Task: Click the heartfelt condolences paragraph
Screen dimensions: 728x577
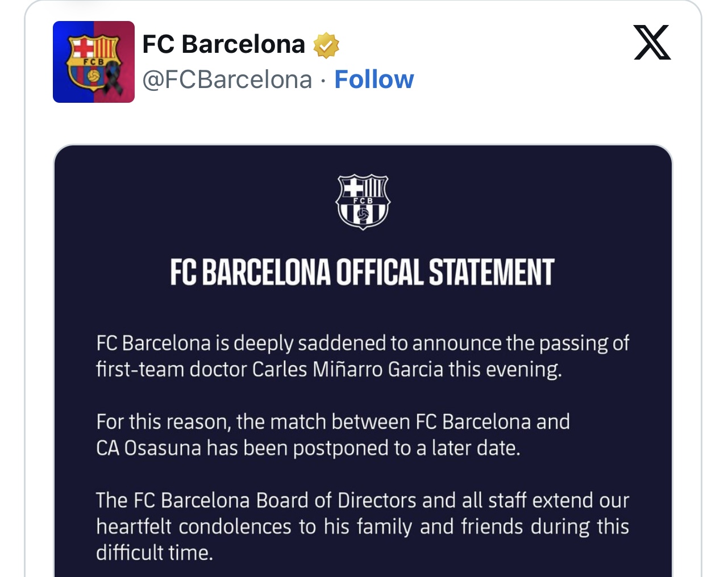Action: tap(363, 526)
